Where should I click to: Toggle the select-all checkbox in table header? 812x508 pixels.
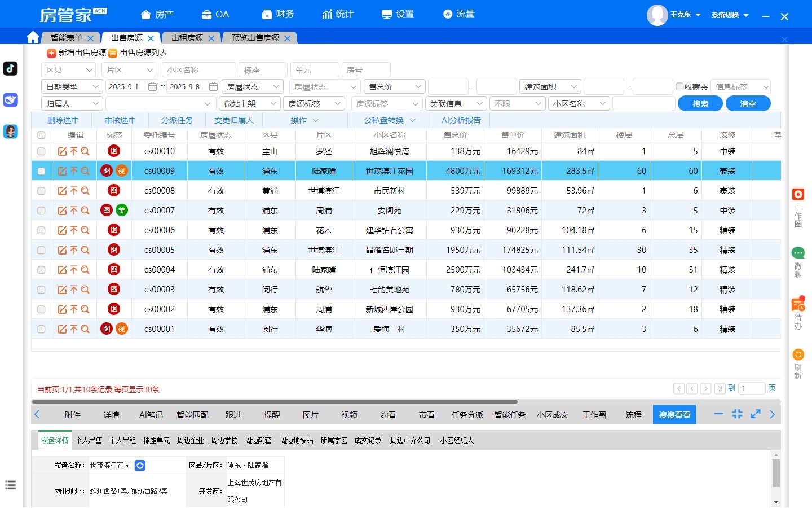pyautogui.click(x=41, y=135)
